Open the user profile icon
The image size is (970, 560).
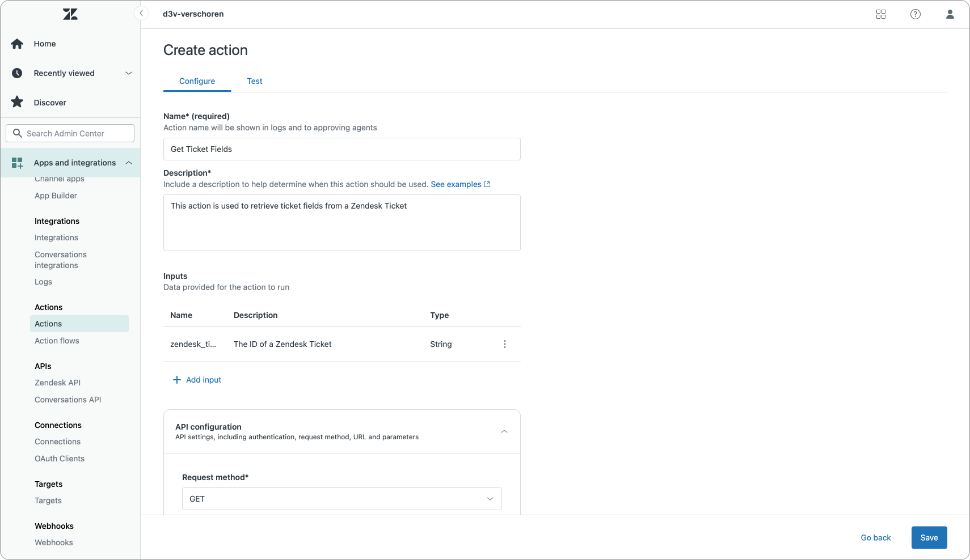coord(950,14)
